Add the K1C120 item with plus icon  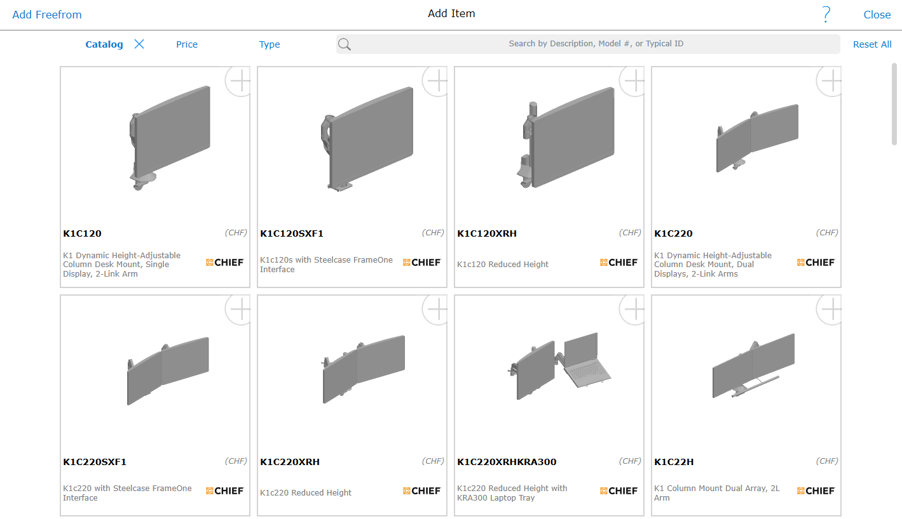238,81
